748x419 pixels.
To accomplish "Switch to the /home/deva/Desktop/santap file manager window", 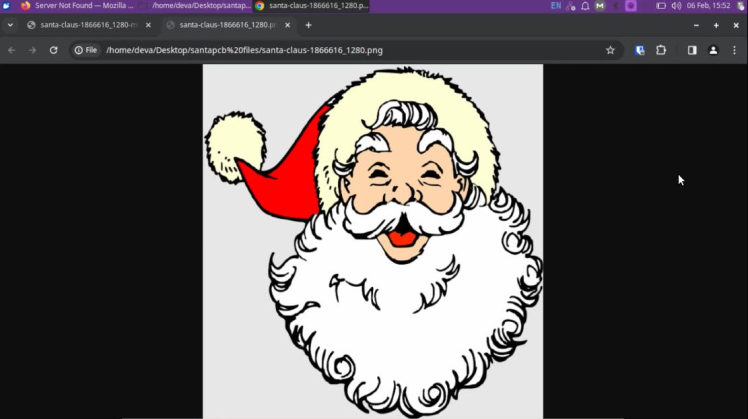I will coord(195,6).
